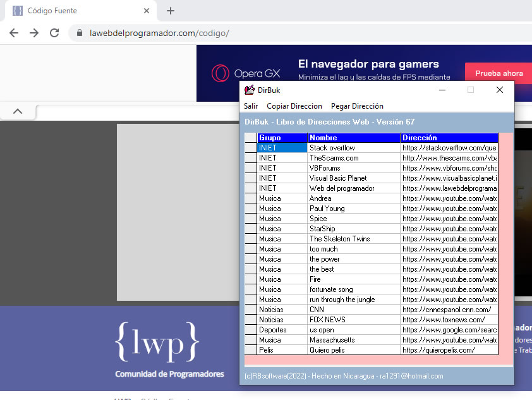Select the TheScarms.com row name
This screenshot has height=400, width=532.
(x=354, y=158)
